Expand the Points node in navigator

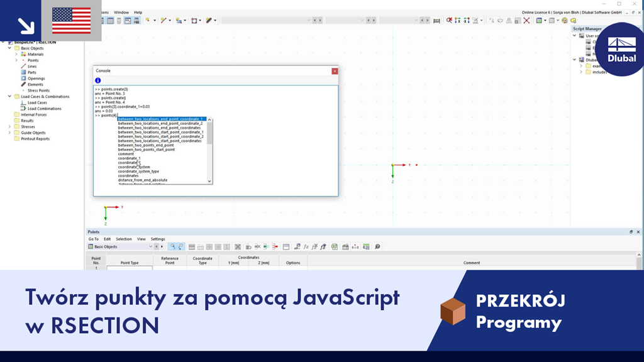16,60
